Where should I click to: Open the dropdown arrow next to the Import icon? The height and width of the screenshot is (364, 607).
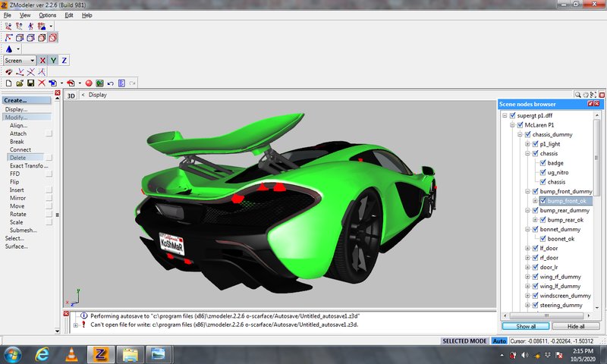coord(61,83)
